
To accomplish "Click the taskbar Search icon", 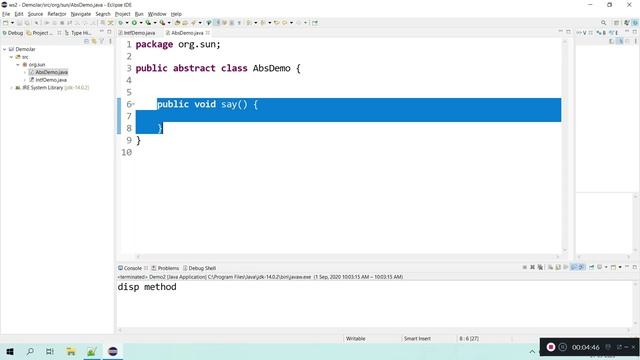I will [x=30, y=351].
